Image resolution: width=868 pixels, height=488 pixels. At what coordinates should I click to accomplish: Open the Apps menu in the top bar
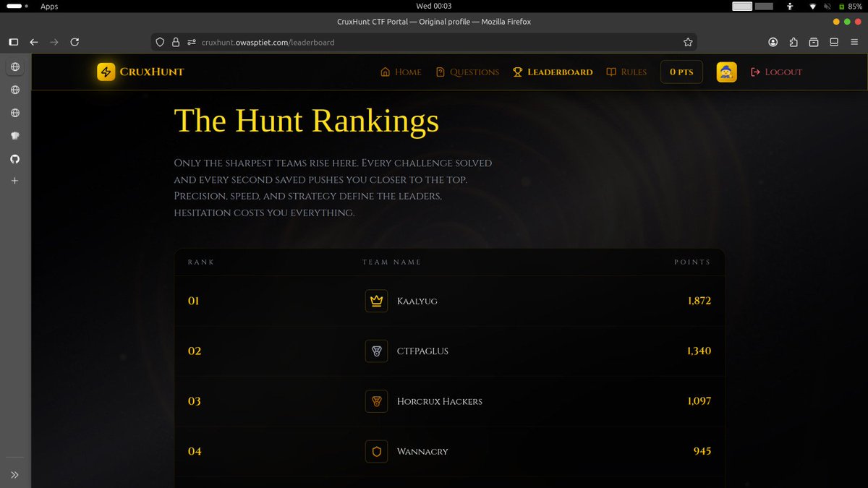click(x=49, y=7)
